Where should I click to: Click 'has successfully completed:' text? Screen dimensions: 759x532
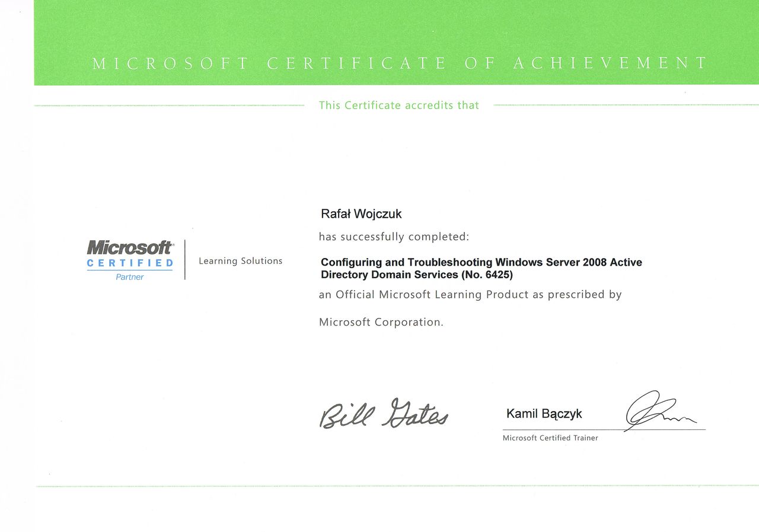[394, 237]
